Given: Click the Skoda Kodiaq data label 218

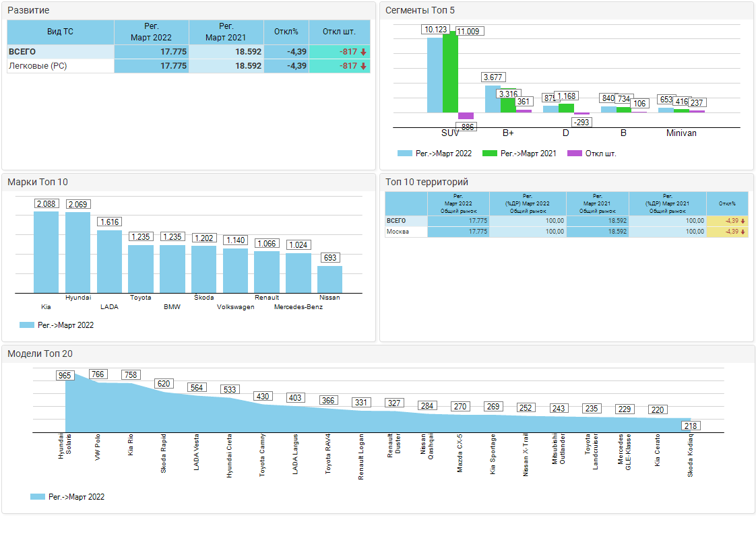Looking at the screenshot, I should [x=690, y=426].
